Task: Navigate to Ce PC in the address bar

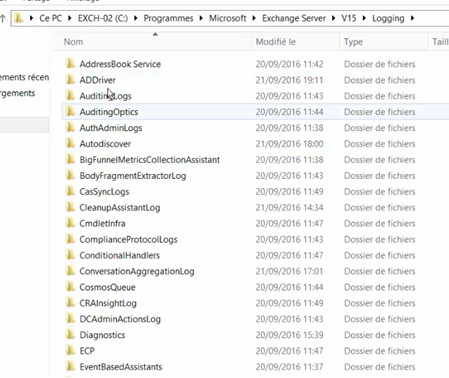Action: (50, 18)
